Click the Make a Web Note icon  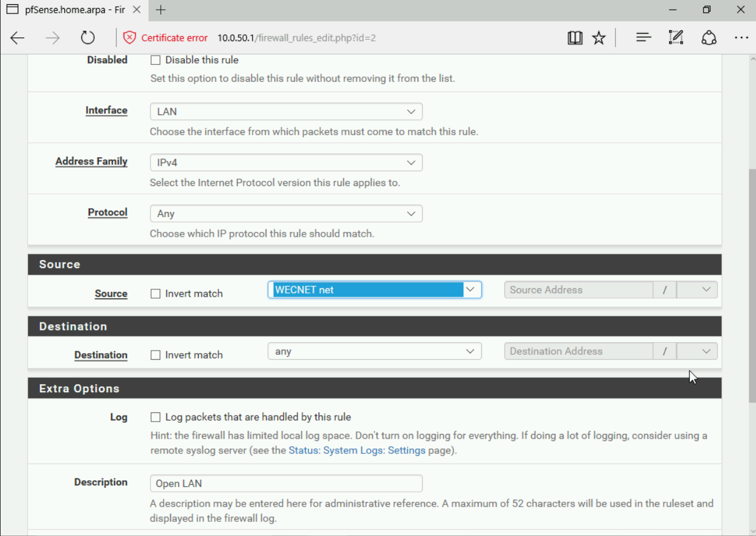676,38
